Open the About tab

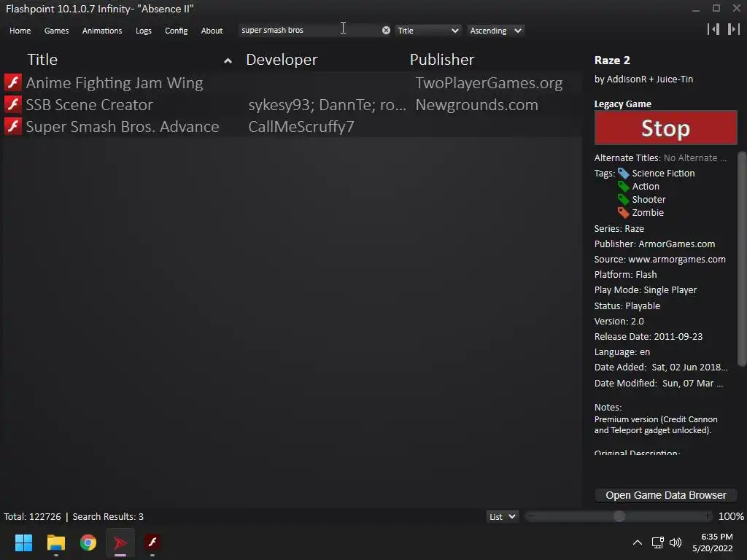(212, 31)
